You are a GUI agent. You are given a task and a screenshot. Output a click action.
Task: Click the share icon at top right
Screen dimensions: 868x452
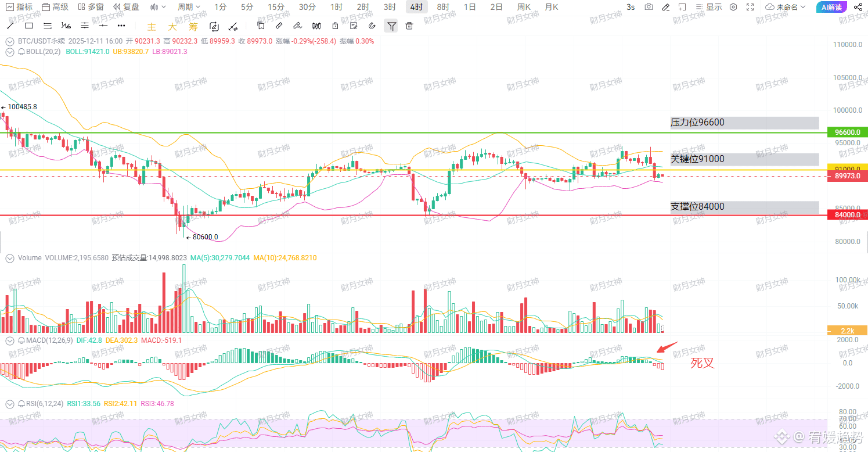pos(858,7)
